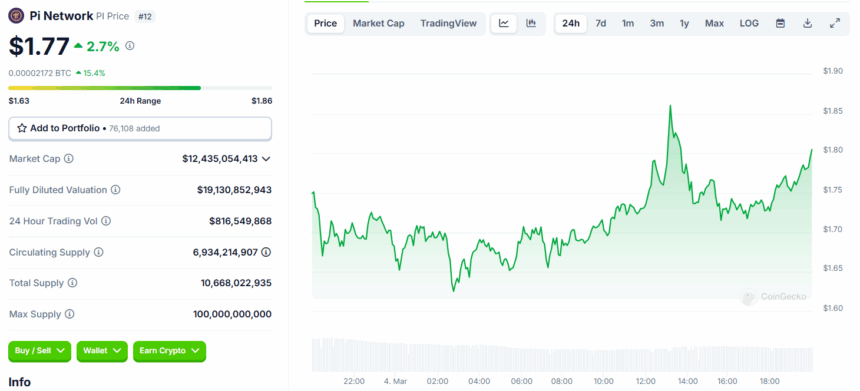Click the $1.77 price value

(39, 46)
